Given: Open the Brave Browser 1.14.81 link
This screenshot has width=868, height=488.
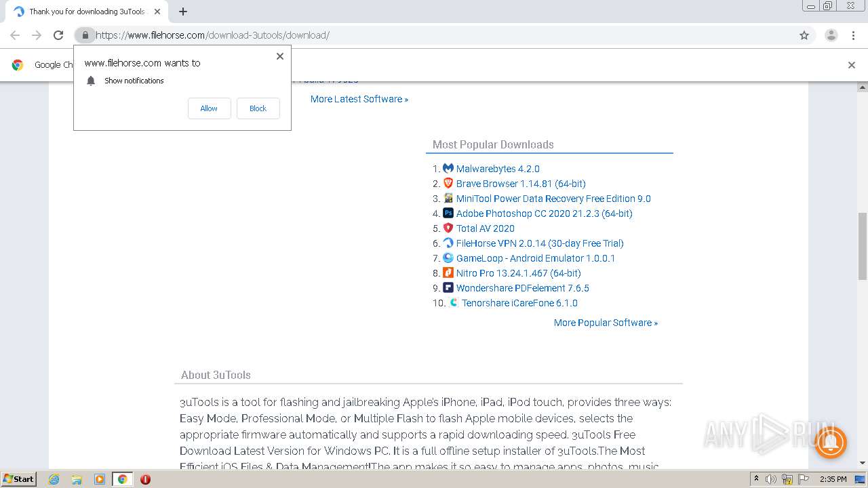Looking at the screenshot, I should pos(521,184).
